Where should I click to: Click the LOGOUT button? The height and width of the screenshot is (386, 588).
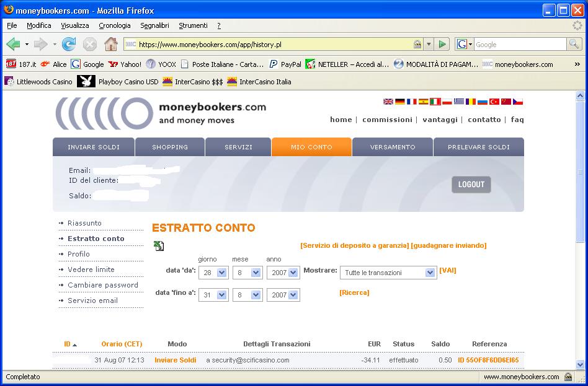click(471, 185)
